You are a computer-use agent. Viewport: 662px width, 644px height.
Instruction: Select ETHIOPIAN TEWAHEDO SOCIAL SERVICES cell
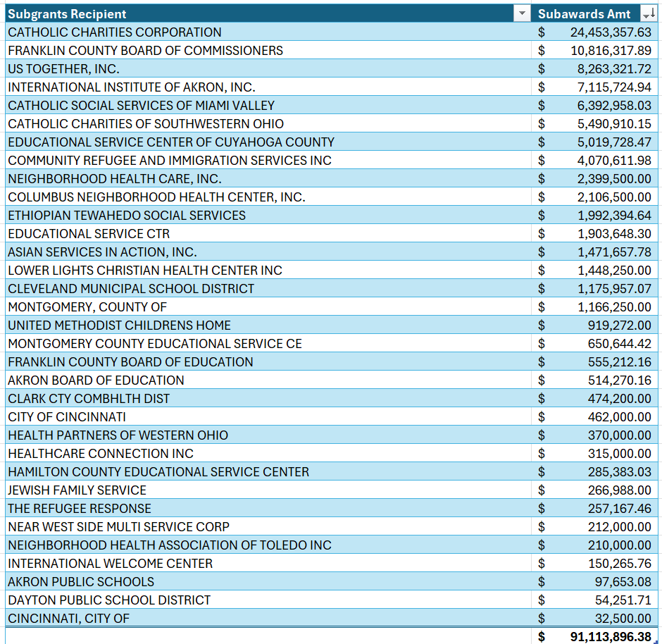pyautogui.click(x=268, y=216)
